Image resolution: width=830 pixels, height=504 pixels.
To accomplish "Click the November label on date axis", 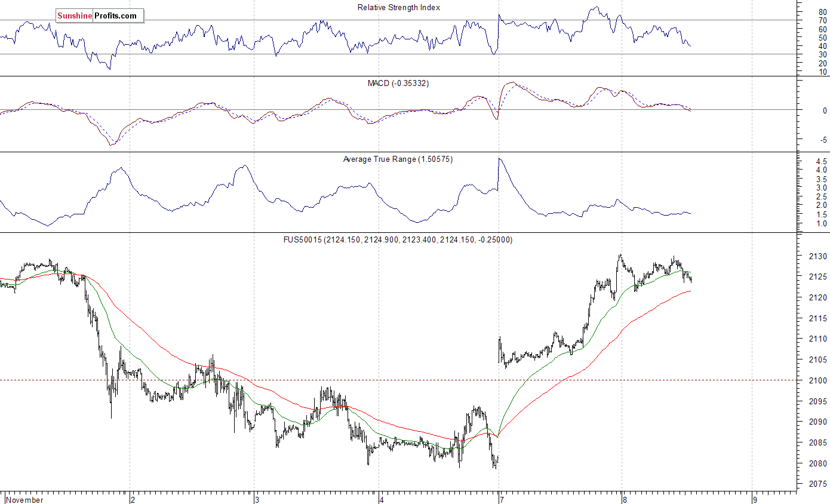I will (x=25, y=500).
